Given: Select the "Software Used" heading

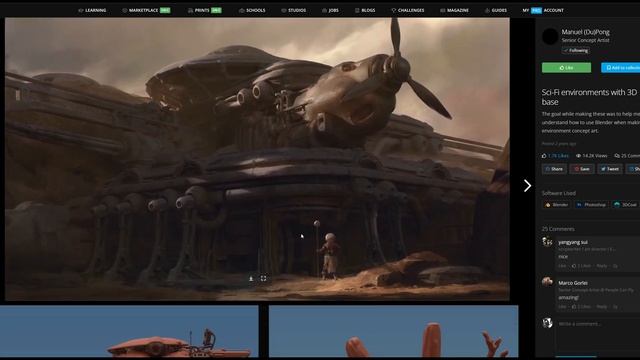Looking at the screenshot, I should 558,193.
